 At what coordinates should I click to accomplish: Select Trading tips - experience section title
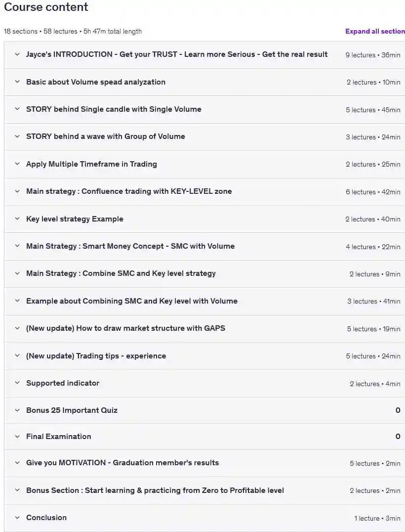tap(96, 356)
